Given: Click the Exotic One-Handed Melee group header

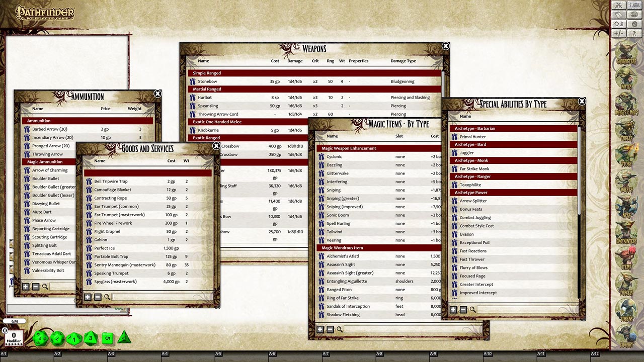Looking at the screenshot, I should pyautogui.click(x=249, y=122).
